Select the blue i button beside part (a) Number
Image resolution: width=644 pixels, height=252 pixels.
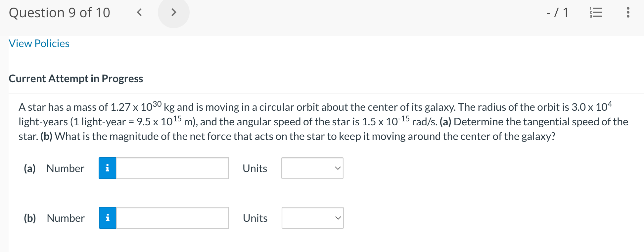pyautogui.click(x=107, y=168)
